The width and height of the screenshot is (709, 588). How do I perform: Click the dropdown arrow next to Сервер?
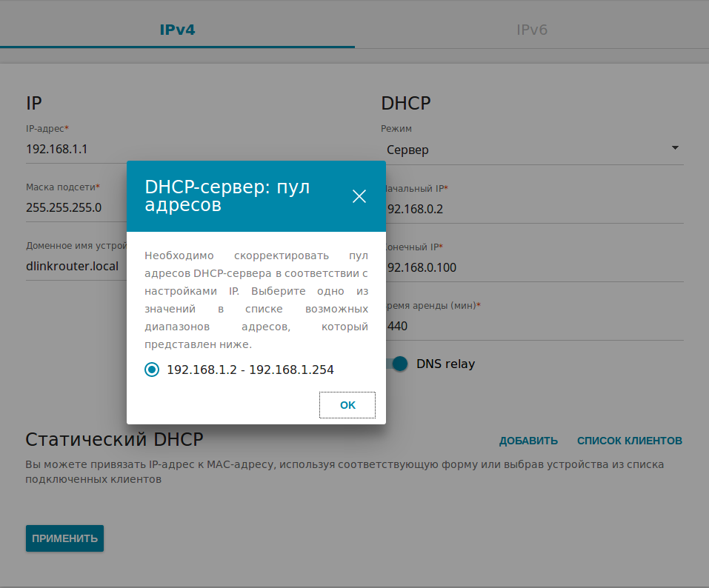coord(674,148)
